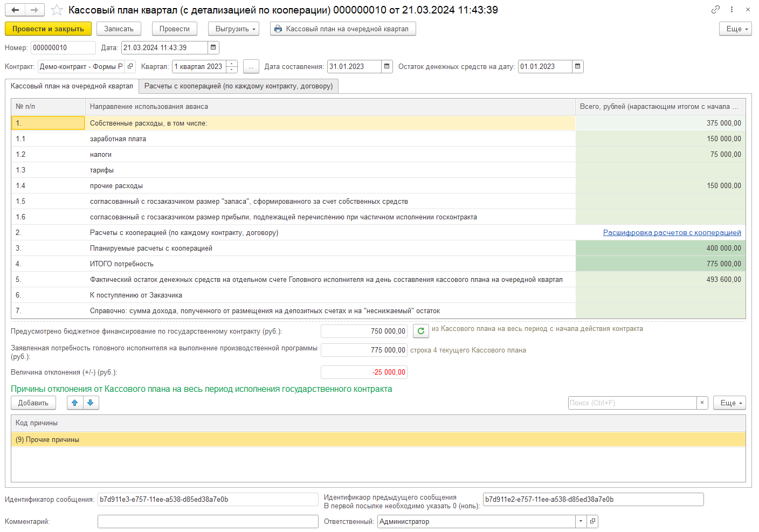Copy the document link via chain icon
The width and height of the screenshot is (759, 532).
(715, 9)
